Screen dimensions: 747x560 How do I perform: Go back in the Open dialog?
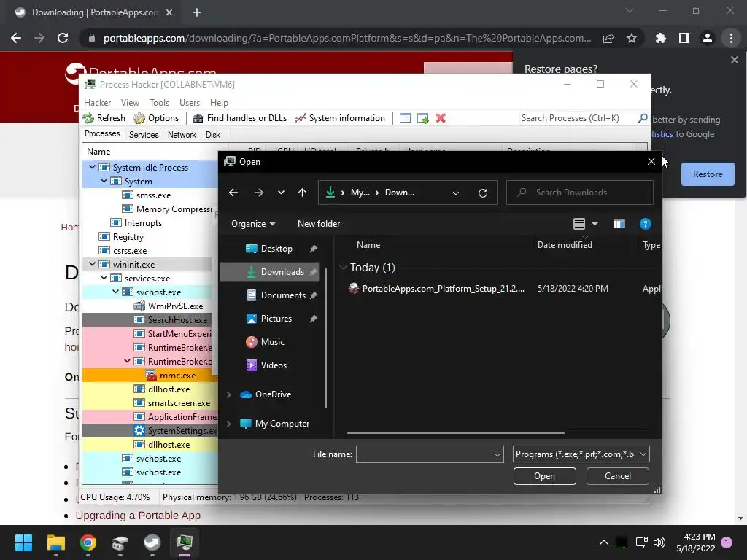point(233,192)
